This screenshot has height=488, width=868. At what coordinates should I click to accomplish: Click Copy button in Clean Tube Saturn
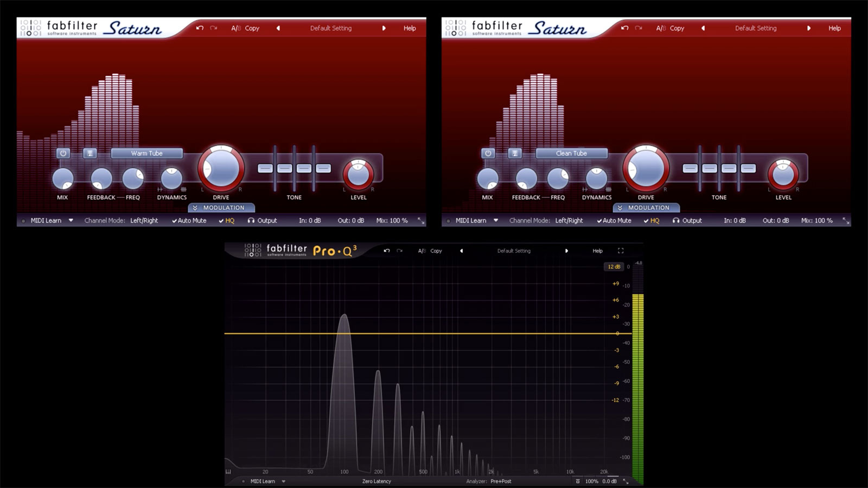tap(676, 28)
